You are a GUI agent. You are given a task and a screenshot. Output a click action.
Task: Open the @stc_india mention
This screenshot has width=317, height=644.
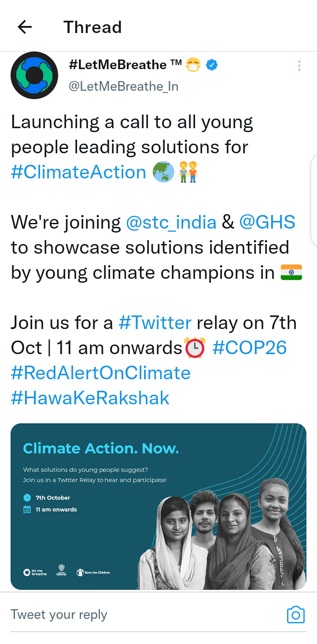pos(171,222)
